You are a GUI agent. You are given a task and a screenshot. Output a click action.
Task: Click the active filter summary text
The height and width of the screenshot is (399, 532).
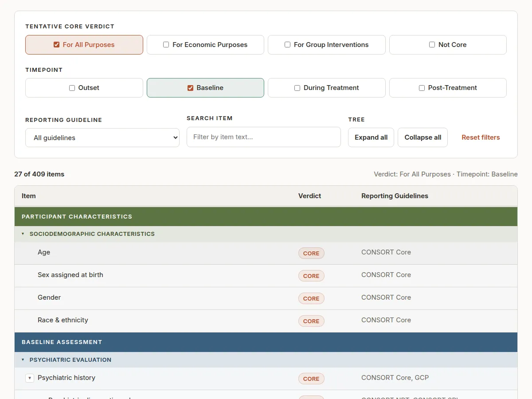[x=446, y=174]
